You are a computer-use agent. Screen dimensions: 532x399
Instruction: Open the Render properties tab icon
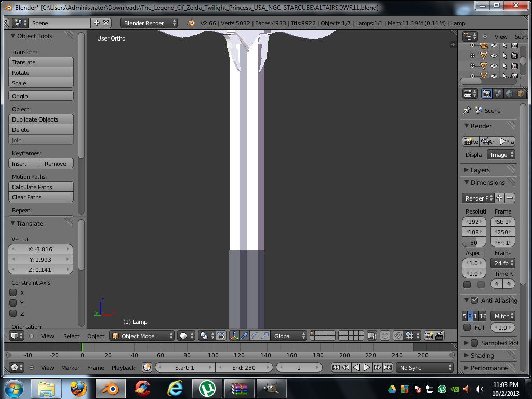pyautogui.click(x=487, y=94)
